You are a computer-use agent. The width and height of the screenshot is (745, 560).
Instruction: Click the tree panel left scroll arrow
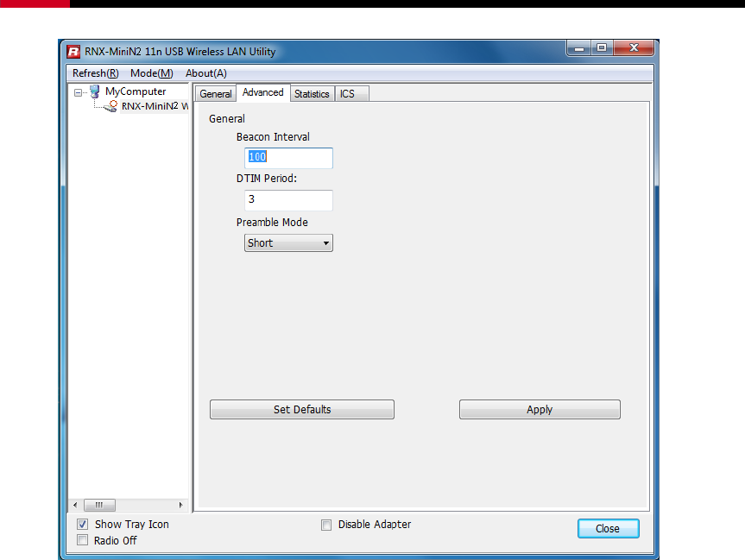(x=75, y=505)
